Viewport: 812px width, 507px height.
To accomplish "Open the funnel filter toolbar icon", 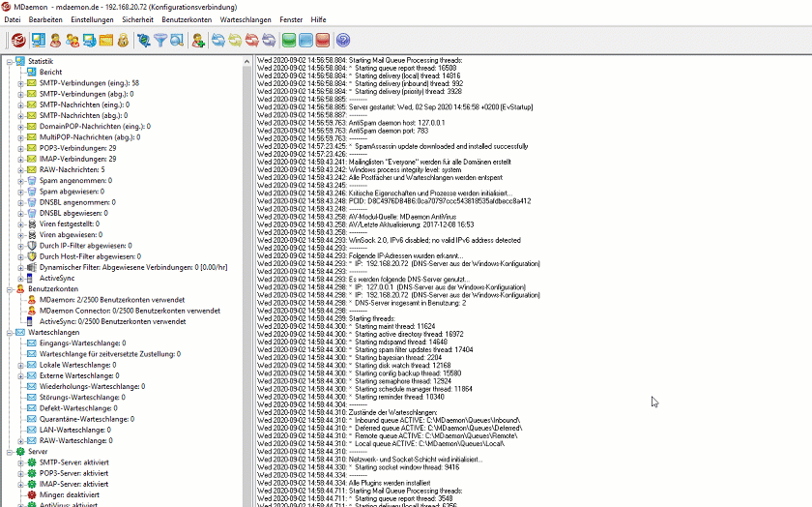I will click(x=159, y=40).
